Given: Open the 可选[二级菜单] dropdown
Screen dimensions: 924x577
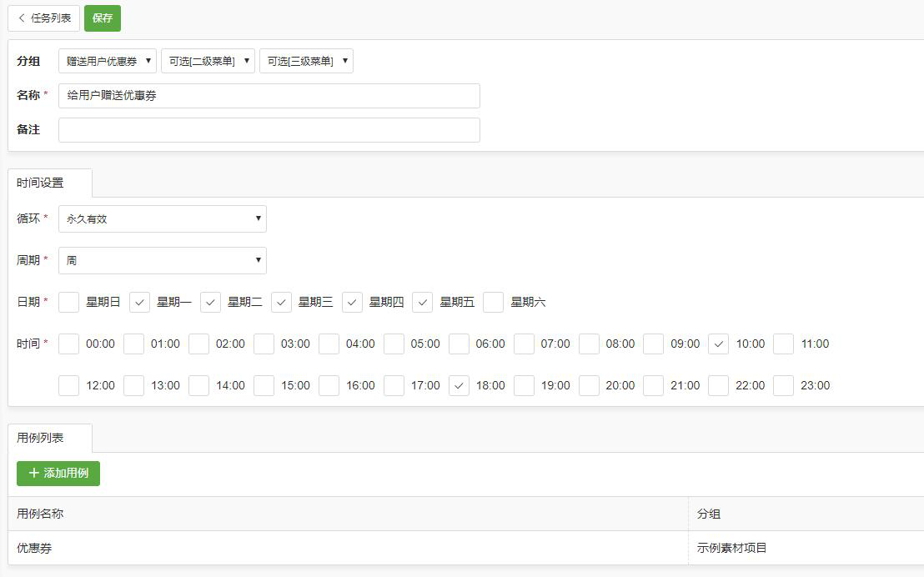Looking at the screenshot, I should (x=208, y=60).
